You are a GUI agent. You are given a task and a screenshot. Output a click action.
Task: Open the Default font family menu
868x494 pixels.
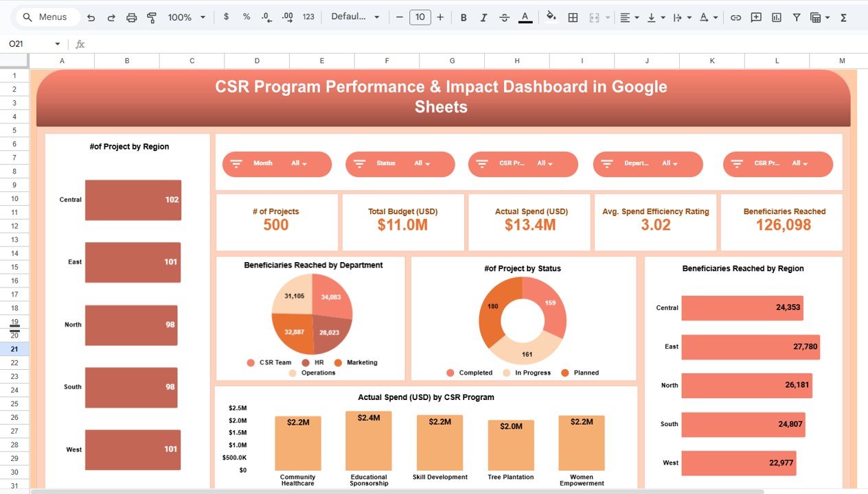click(x=355, y=17)
